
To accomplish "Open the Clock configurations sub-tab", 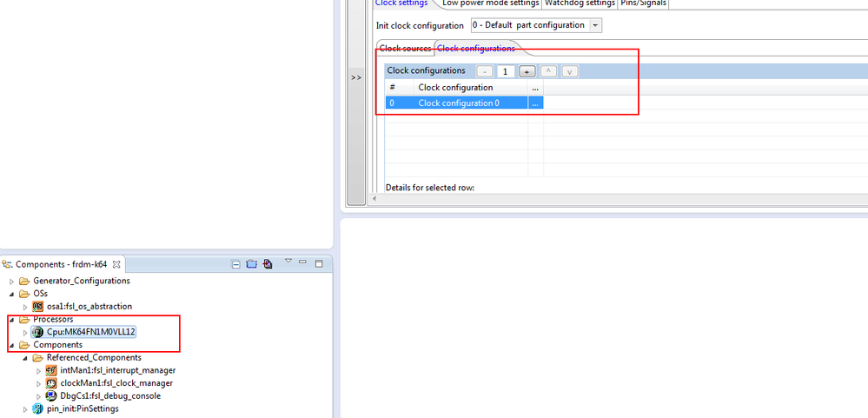I will coord(476,48).
